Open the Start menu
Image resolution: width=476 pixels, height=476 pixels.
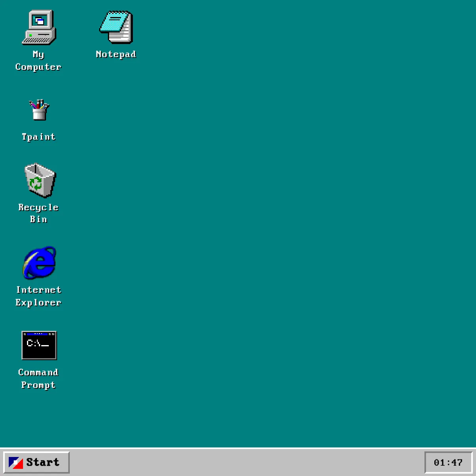pos(36,462)
